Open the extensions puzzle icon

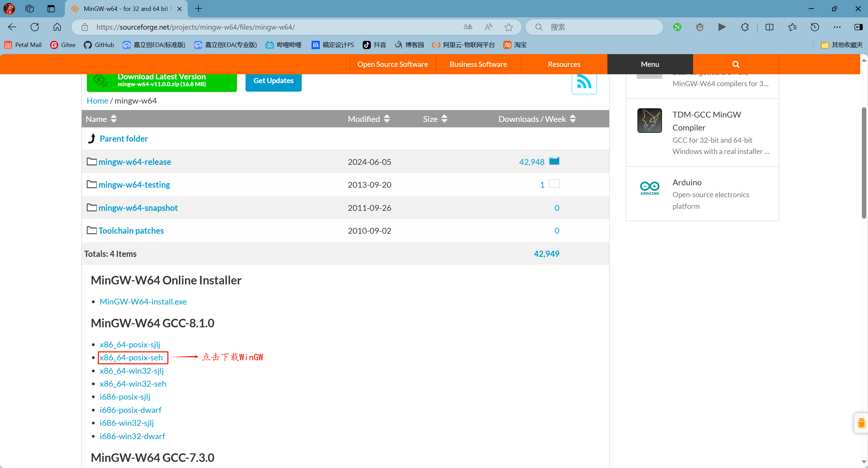coord(745,27)
